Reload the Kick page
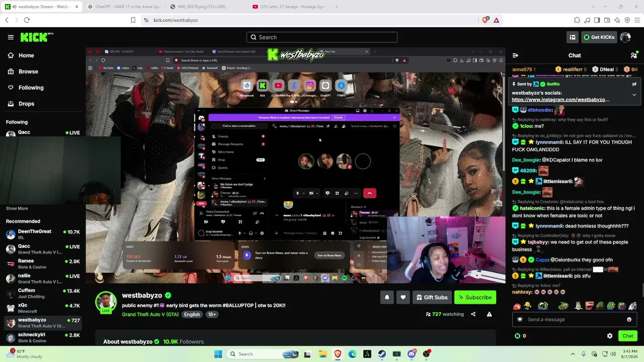Screen dimensions: 644x362 (27, 20)
